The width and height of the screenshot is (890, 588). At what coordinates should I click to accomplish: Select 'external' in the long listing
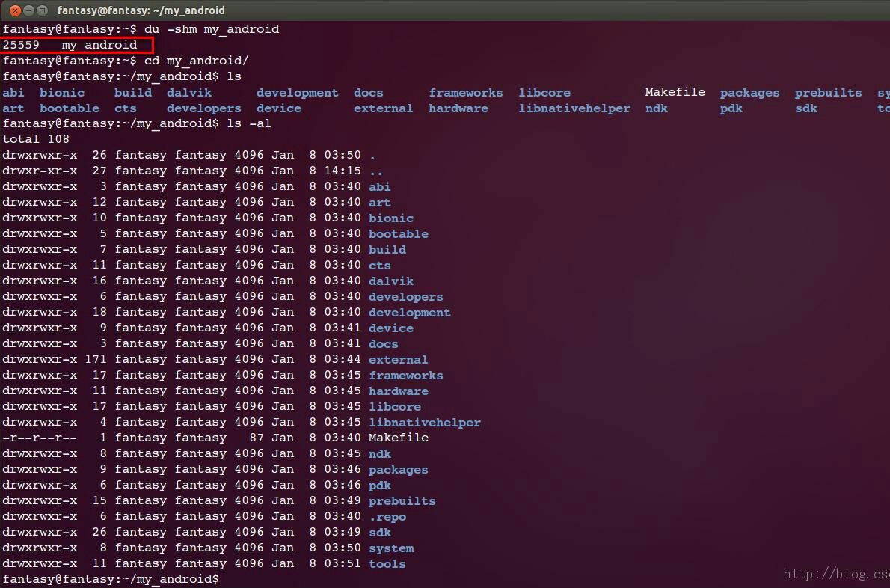click(398, 360)
